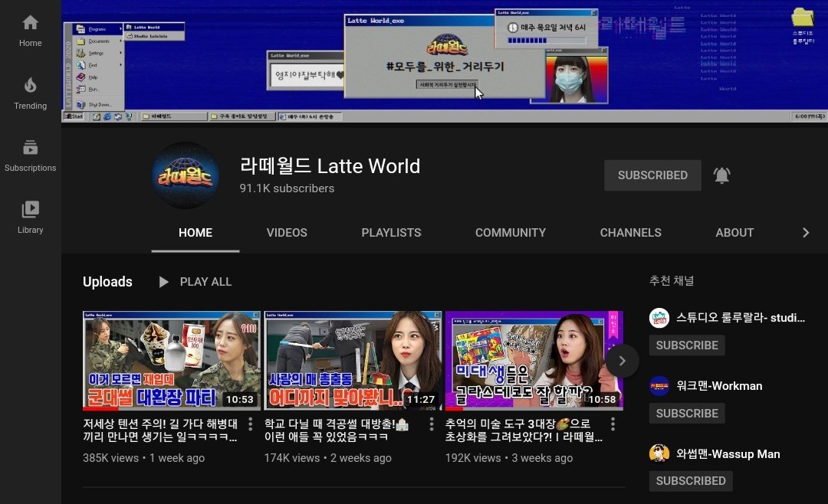Click the 192K views 3 weeks ago text

509,458
